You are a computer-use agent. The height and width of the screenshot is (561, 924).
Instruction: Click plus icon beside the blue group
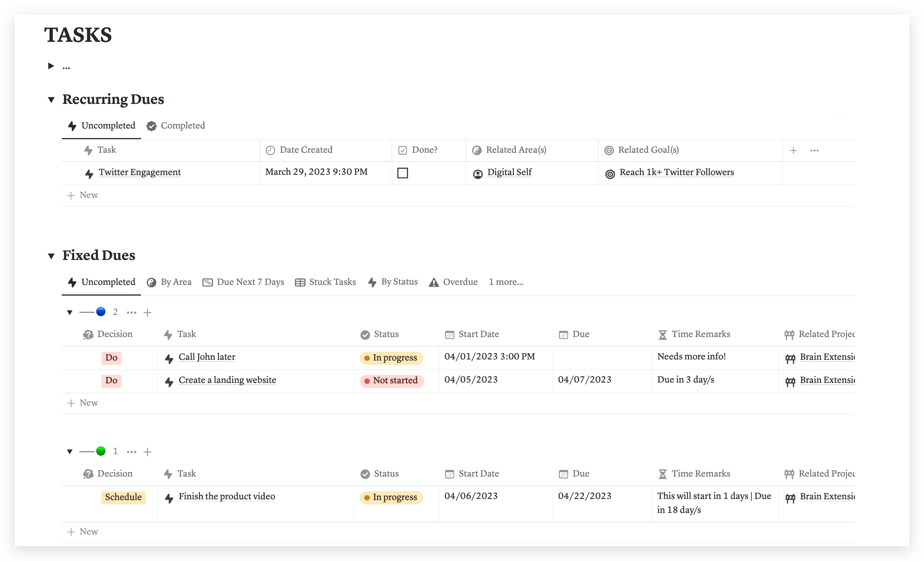click(x=147, y=312)
